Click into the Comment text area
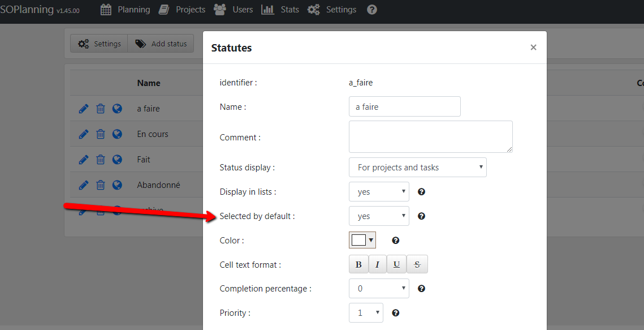Screen dimensions: 644x330 (x=430, y=136)
